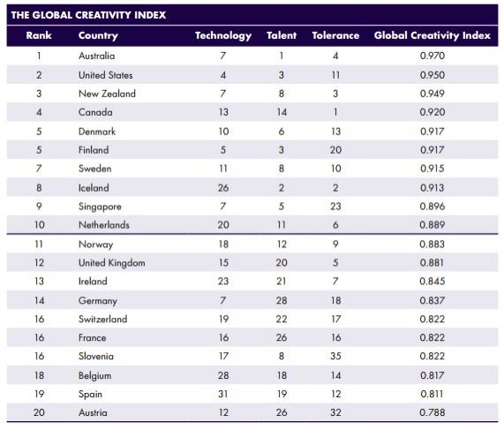
Task: Select the Iceland country name
Action: click(94, 188)
